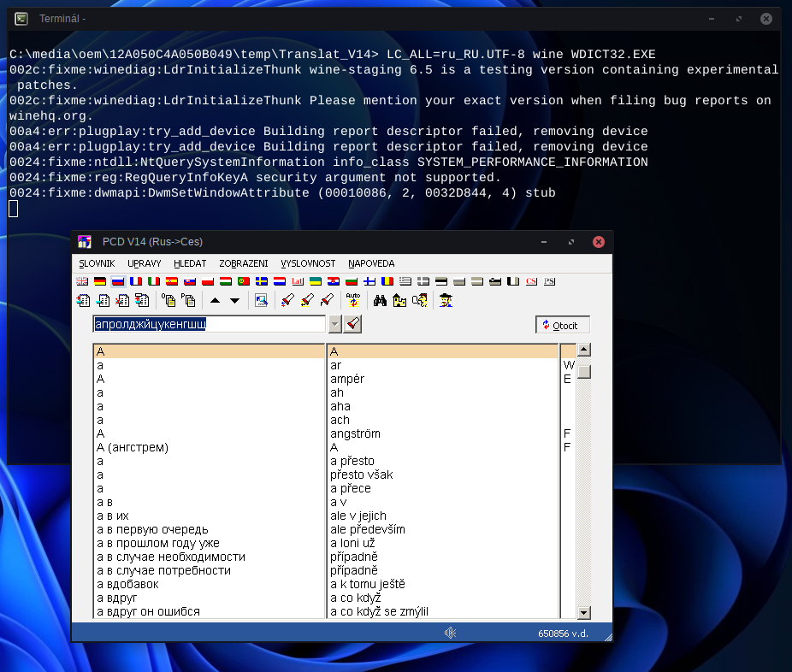Open the SLOVNIK menu

point(97,263)
